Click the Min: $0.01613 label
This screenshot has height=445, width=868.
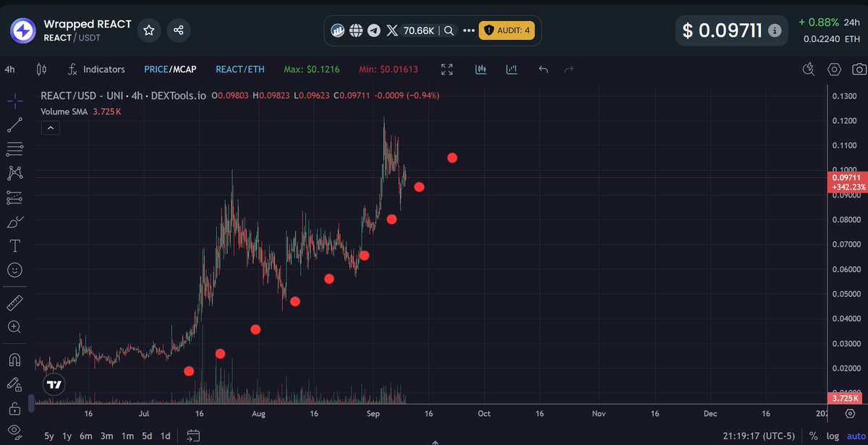pos(388,69)
